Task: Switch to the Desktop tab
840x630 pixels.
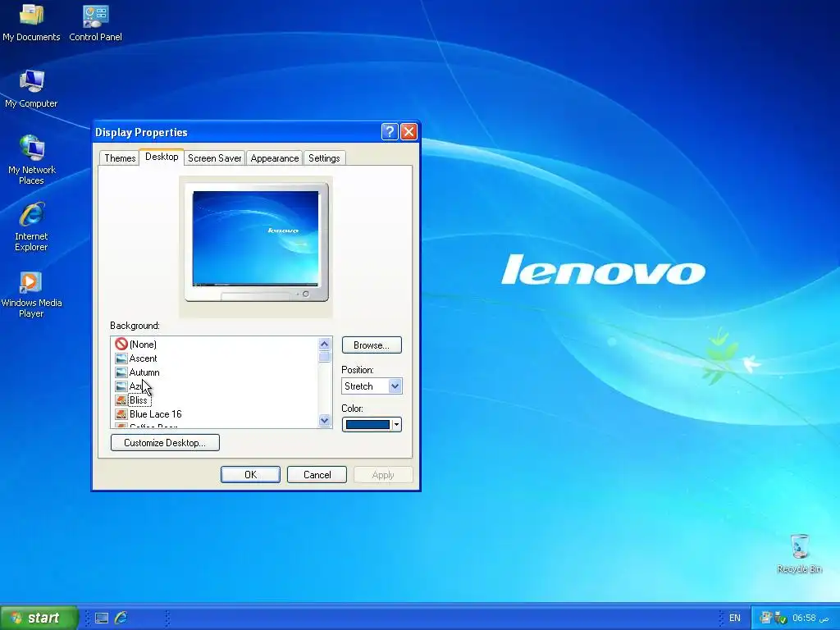Action: coord(162,157)
